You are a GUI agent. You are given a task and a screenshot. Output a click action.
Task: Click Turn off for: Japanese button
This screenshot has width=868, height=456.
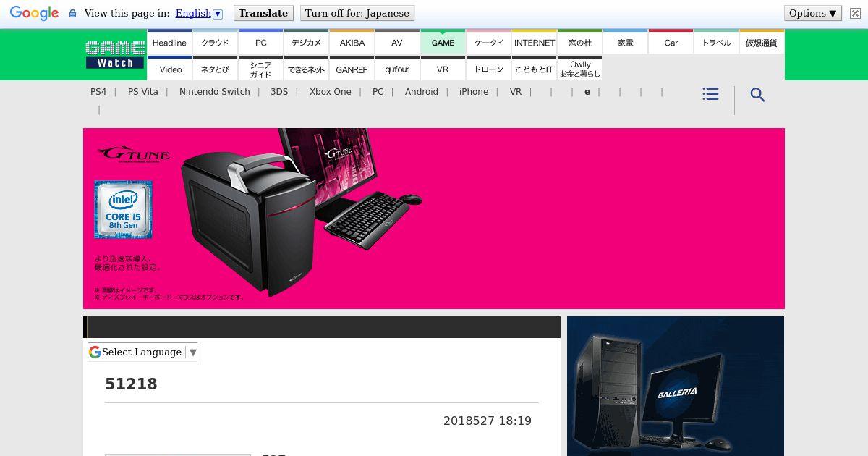click(x=357, y=13)
